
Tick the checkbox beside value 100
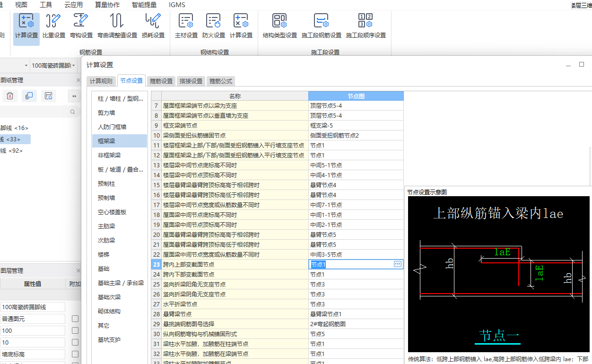75,330
